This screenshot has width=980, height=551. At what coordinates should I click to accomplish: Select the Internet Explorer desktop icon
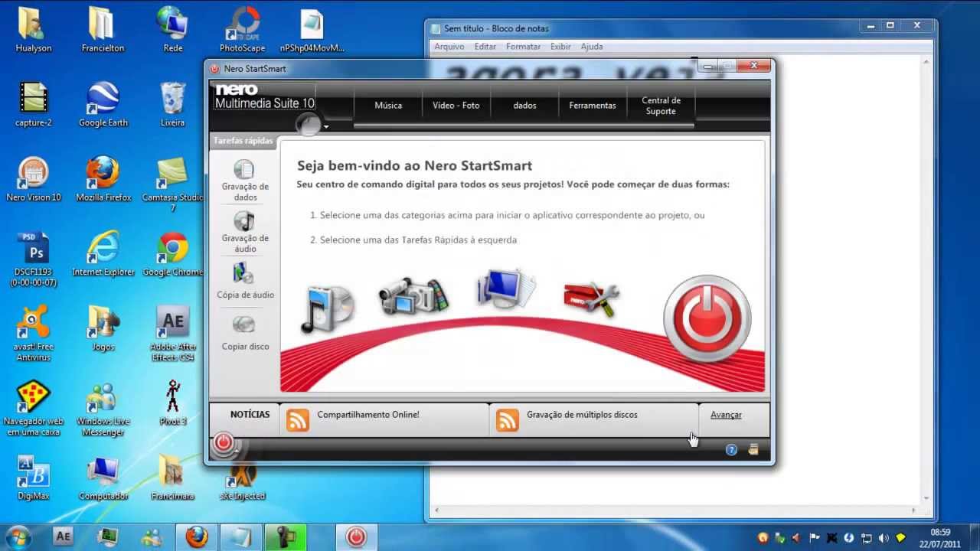tap(103, 254)
